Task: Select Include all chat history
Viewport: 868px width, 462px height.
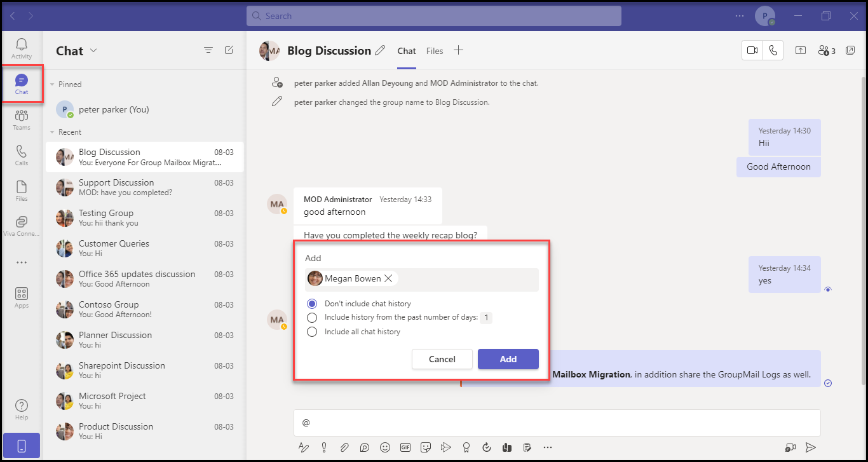Action: (x=312, y=332)
